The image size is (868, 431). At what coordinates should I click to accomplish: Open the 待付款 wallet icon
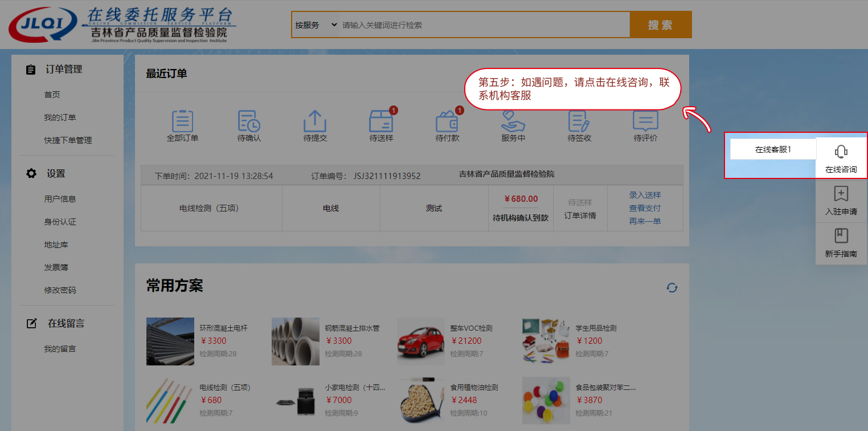coord(447,121)
